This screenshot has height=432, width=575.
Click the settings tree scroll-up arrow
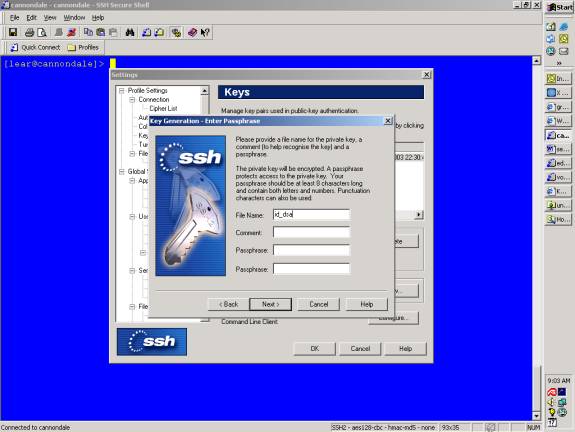click(x=205, y=91)
